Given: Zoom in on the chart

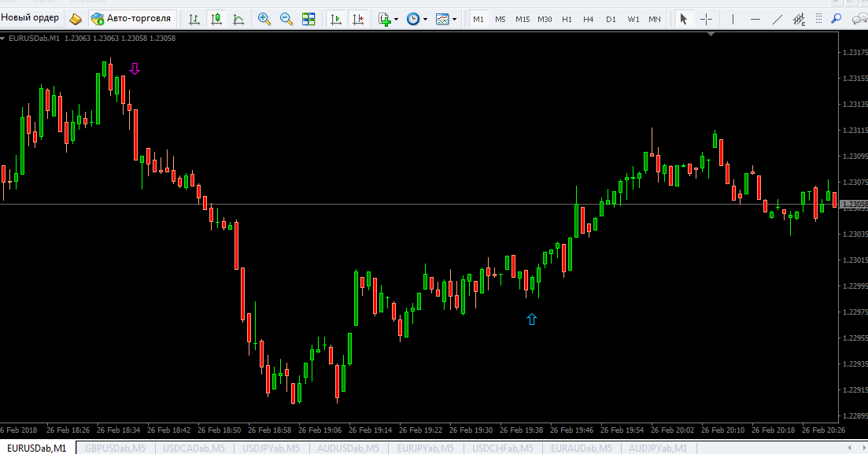Looking at the screenshot, I should tap(264, 19).
